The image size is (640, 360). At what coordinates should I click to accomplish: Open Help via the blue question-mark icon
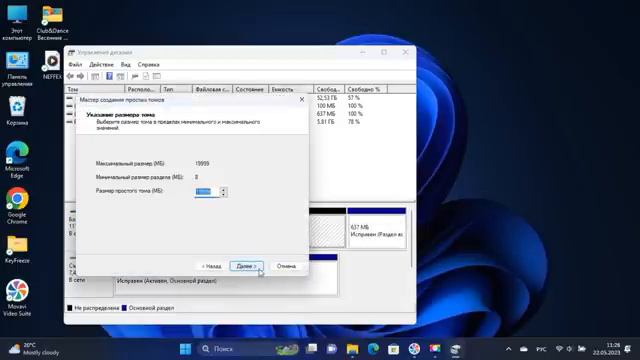[109, 76]
